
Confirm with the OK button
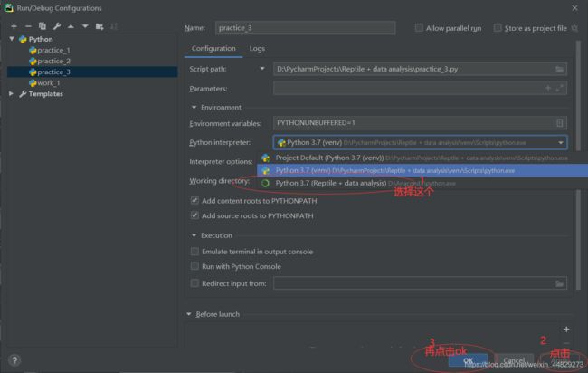[468, 360]
